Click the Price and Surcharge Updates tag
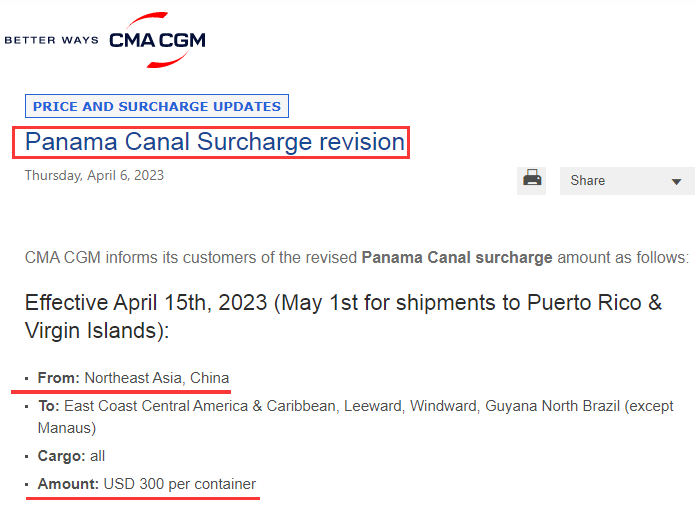 tap(157, 106)
